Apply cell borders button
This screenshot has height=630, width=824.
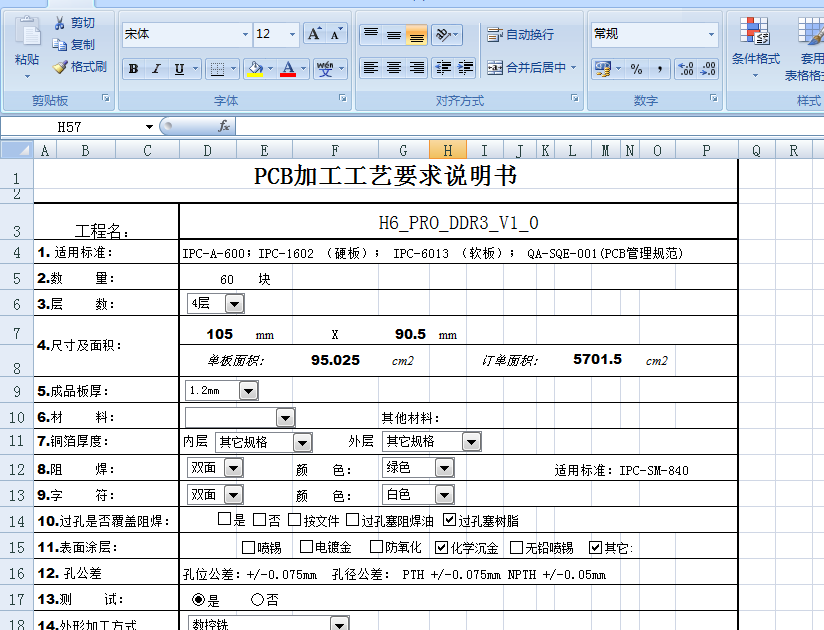pos(217,69)
